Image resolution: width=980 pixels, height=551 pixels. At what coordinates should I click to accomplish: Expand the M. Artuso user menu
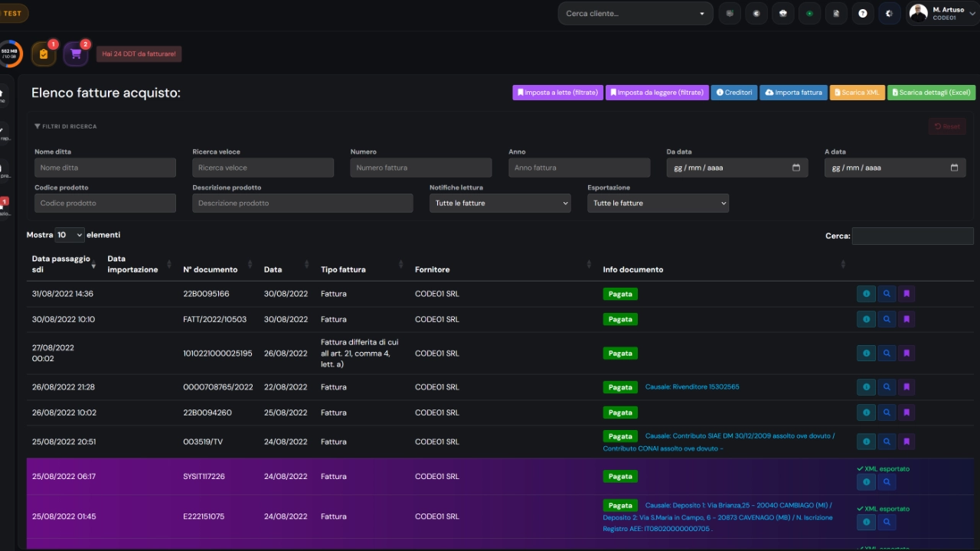coord(942,13)
